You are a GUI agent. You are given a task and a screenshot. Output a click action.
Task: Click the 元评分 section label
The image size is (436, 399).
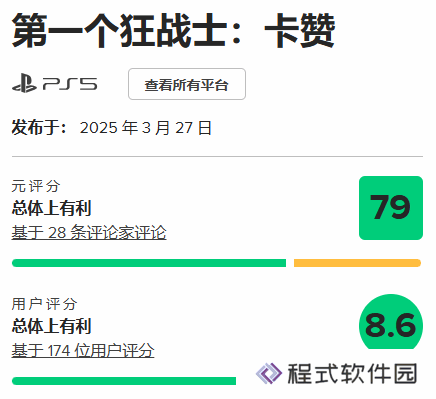[36, 186]
